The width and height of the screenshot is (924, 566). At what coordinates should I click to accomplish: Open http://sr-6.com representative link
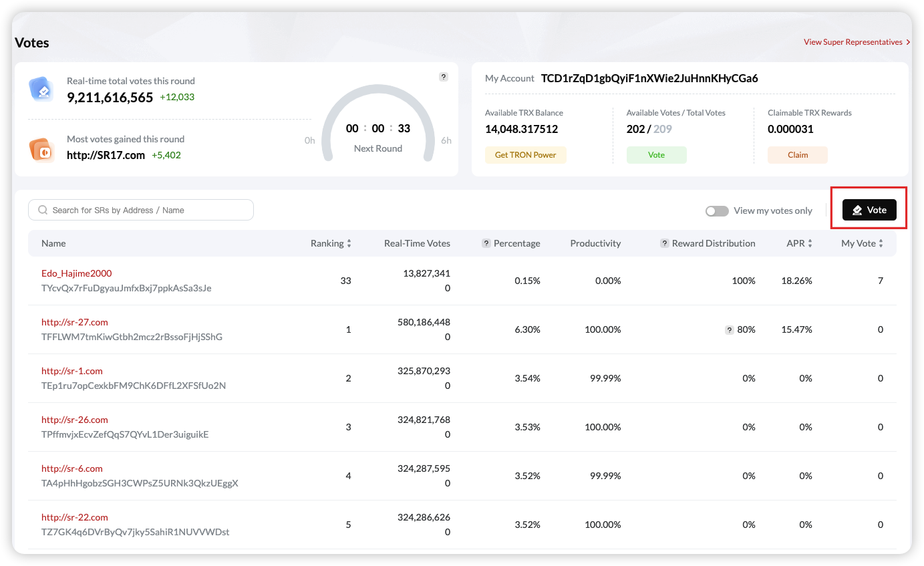click(72, 468)
